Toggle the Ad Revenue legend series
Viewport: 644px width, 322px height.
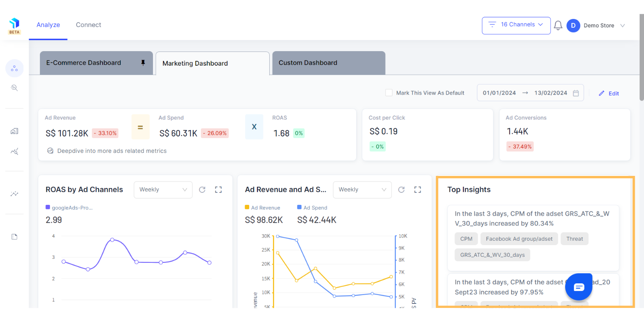coord(262,208)
